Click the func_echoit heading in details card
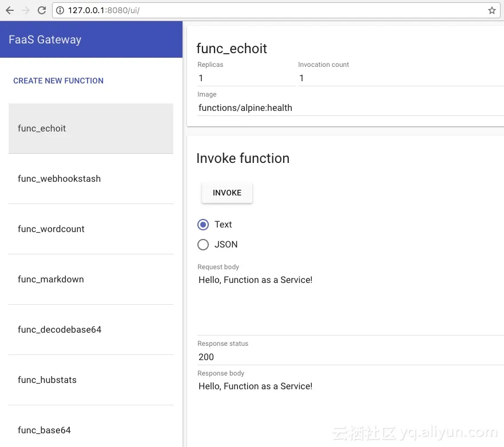 [232, 49]
